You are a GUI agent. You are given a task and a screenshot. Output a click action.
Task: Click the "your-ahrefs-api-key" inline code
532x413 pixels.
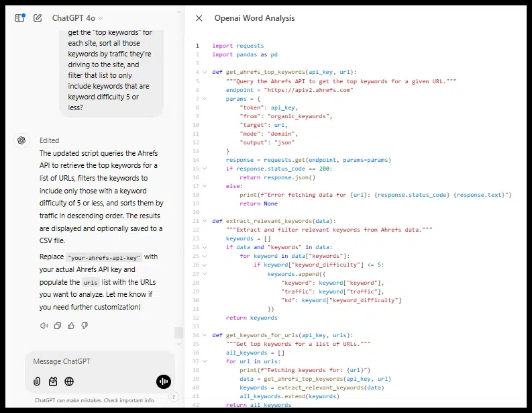(x=104, y=257)
